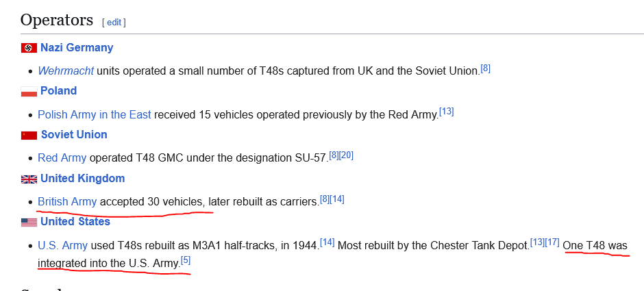
Task: Click the Poland flag icon
Action: pyautogui.click(x=29, y=91)
